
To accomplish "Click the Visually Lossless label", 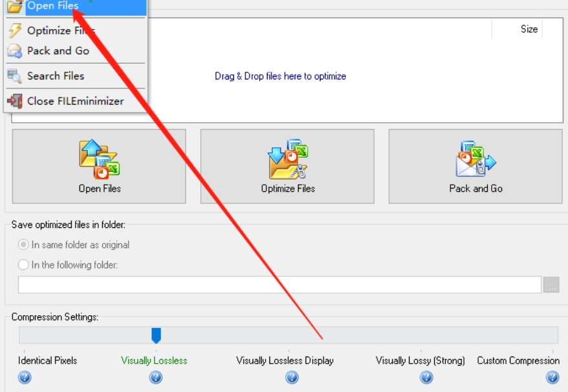I will coord(154,360).
